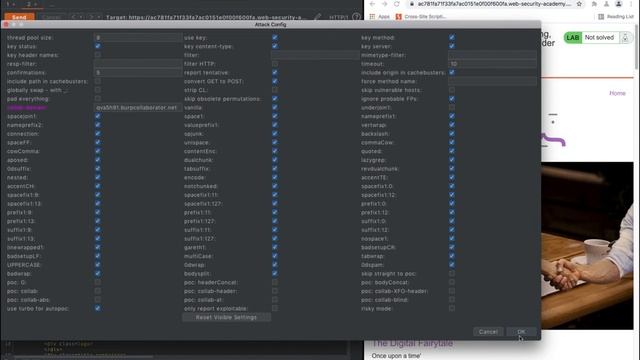The width and height of the screenshot is (640, 360).
Task: Enable the risky mode checkbox
Action: click(x=452, y=308)
